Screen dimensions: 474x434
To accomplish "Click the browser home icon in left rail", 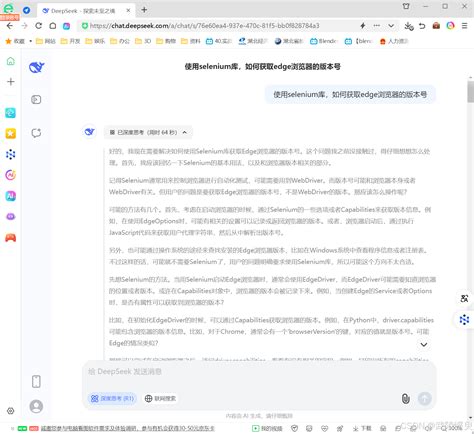I will coord(11,61).
